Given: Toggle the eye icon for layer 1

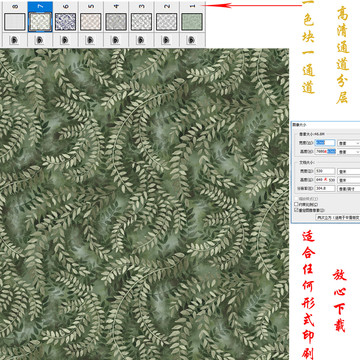Looking at the screenshot, I should pos(191,40).
